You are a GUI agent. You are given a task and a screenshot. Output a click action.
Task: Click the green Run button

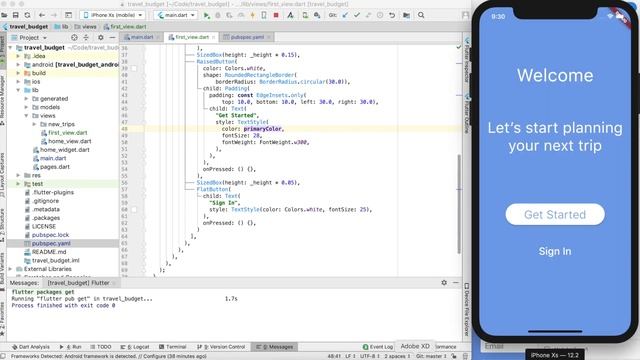(207, 15)
